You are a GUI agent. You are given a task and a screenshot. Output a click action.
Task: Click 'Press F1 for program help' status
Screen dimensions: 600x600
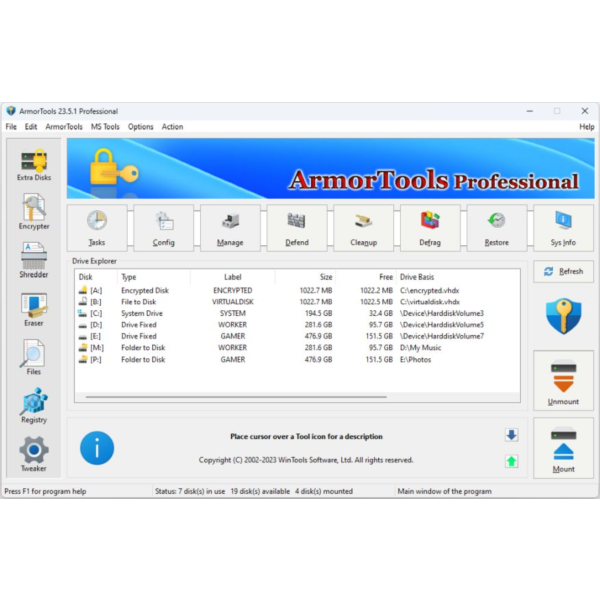coord(45,491)
